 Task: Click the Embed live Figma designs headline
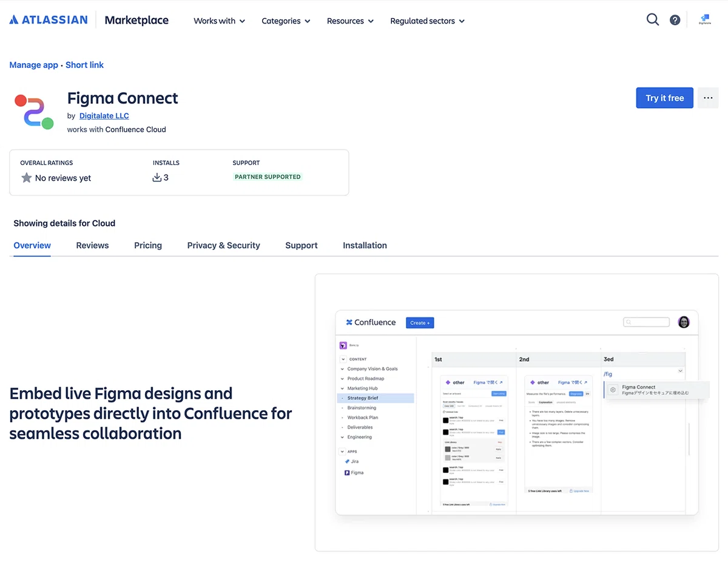click(151, 413)
